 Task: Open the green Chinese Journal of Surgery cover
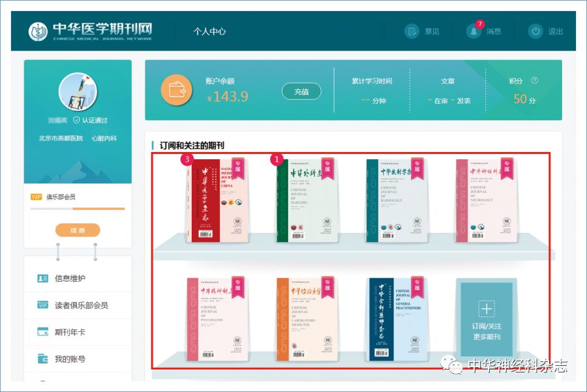pos(307,201)
